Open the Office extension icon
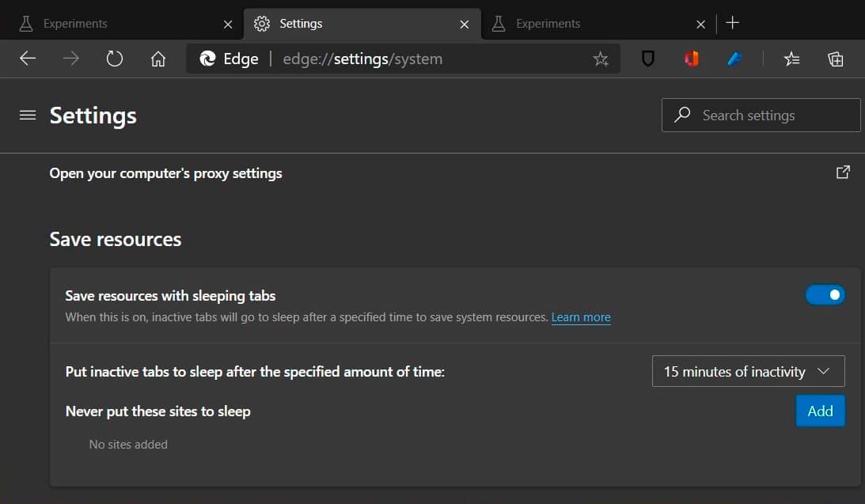 point(692,59)
